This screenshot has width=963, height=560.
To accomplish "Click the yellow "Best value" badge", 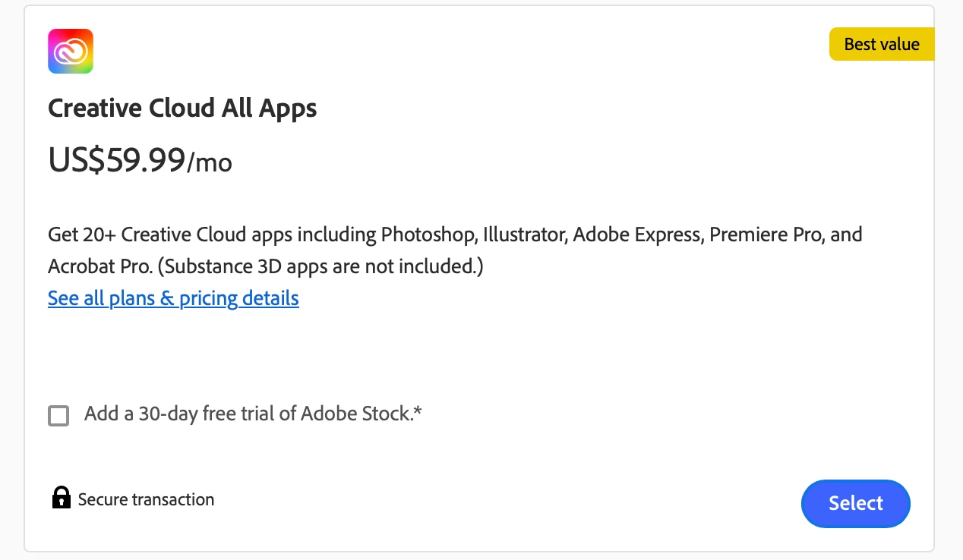I will [x=881, y=44].
